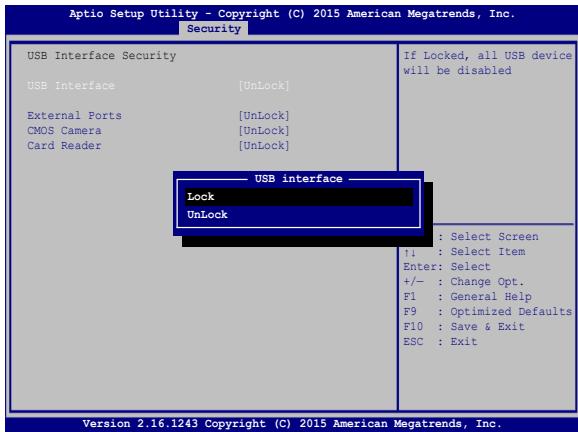The width and height of the screenshot is (578, 432).
Task: Select the External Ports setting label
Action: coord(74,115)
